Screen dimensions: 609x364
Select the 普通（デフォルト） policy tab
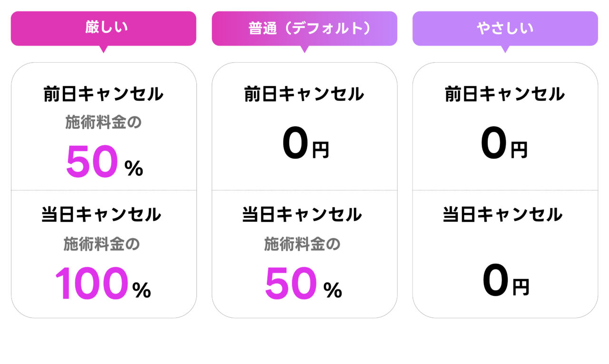pyautogui.click(x=304, y=29)
